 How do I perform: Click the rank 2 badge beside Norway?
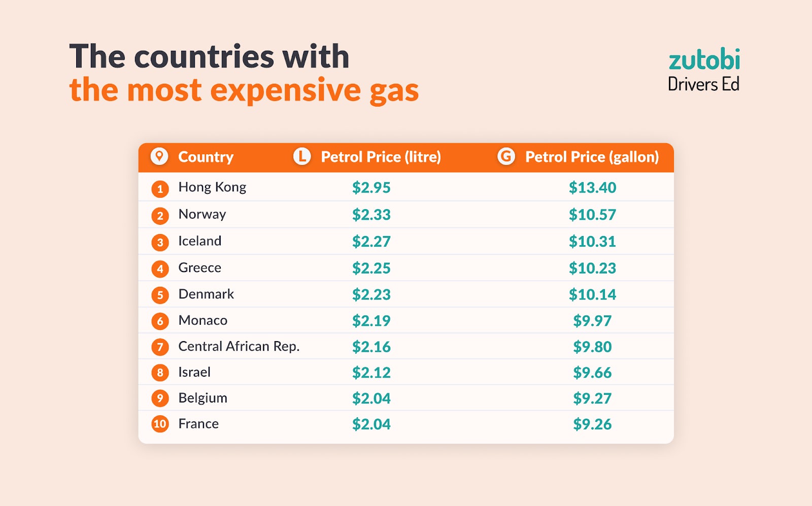[x=160, y=216]
